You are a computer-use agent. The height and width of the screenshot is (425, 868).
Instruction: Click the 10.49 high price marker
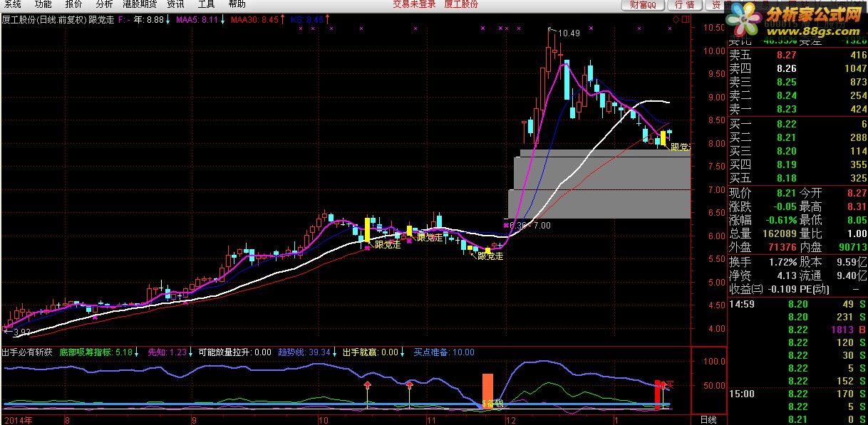(x=568, y=33)
